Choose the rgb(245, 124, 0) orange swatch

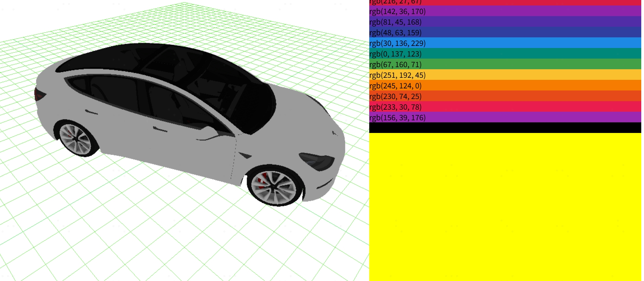click(x=505, y=85)
